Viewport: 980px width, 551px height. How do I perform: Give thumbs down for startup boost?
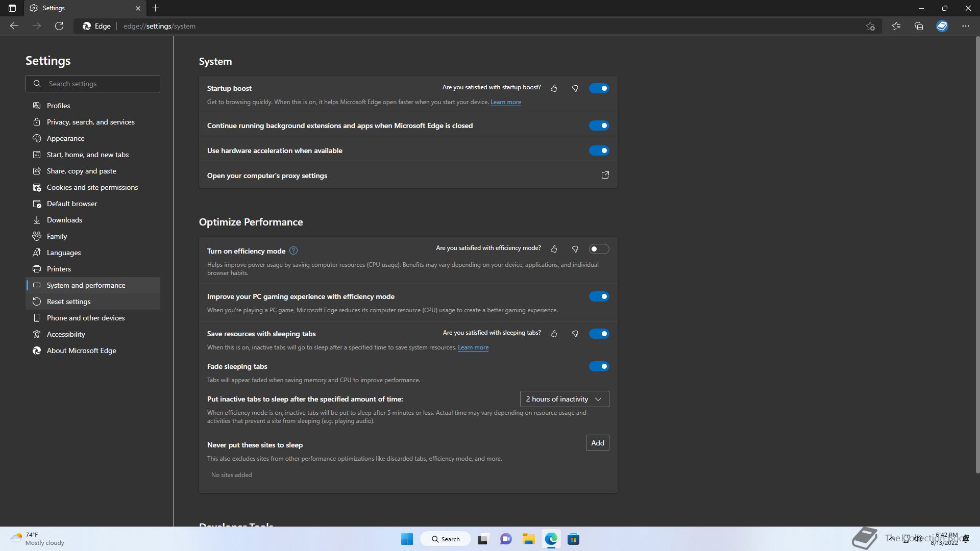[575, 88]
